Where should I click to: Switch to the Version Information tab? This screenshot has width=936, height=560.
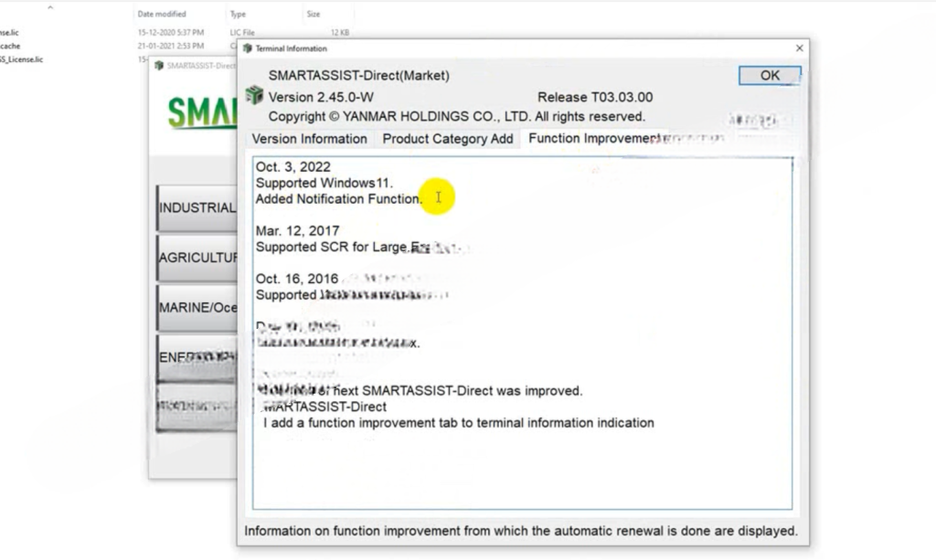(x=309, y=139)
